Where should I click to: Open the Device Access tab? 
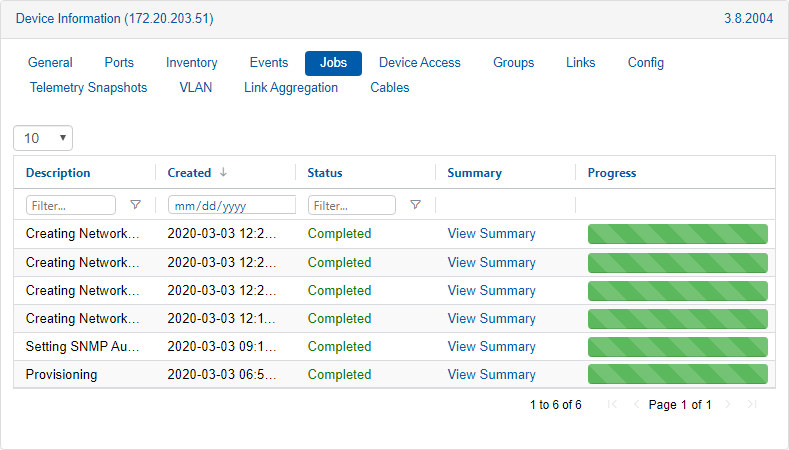(x=419, y=63)
